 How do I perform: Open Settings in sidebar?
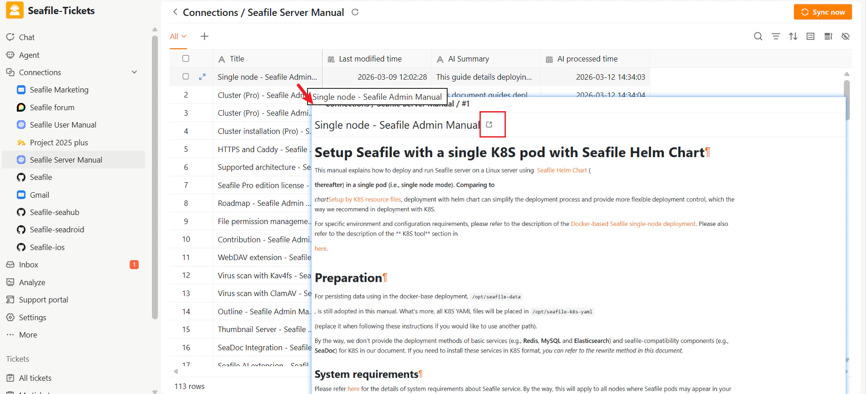tap(32, 317)
